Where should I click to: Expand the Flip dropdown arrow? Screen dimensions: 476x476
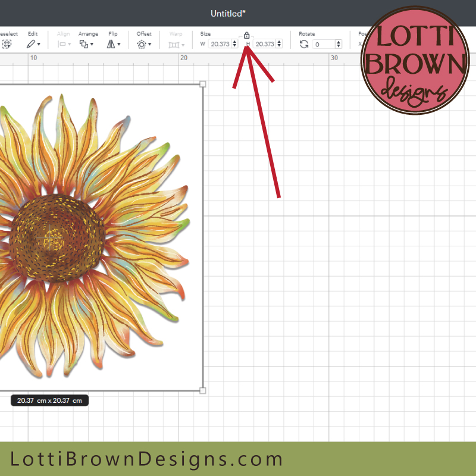point(118,44)
